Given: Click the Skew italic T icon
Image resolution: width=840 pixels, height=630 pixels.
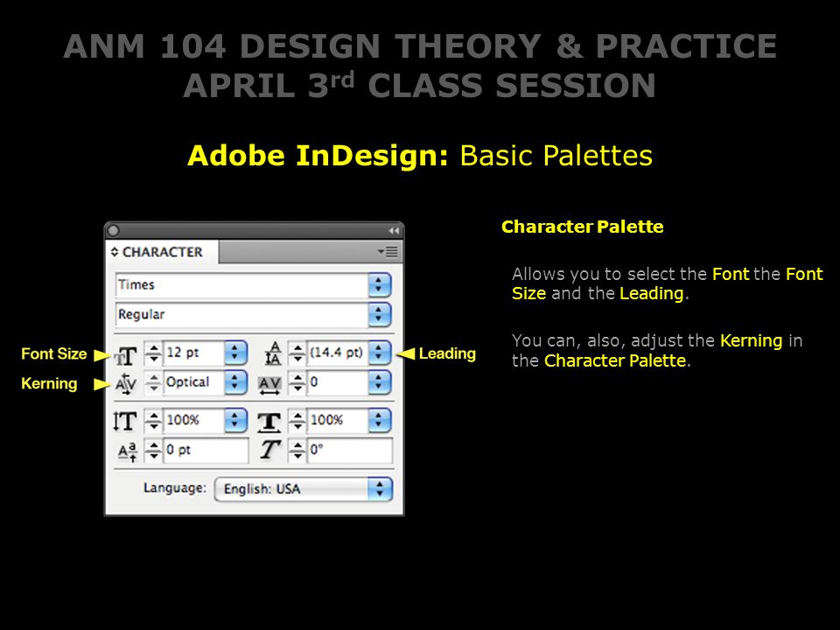Looking at the screenshot, I should coord(270,450).
